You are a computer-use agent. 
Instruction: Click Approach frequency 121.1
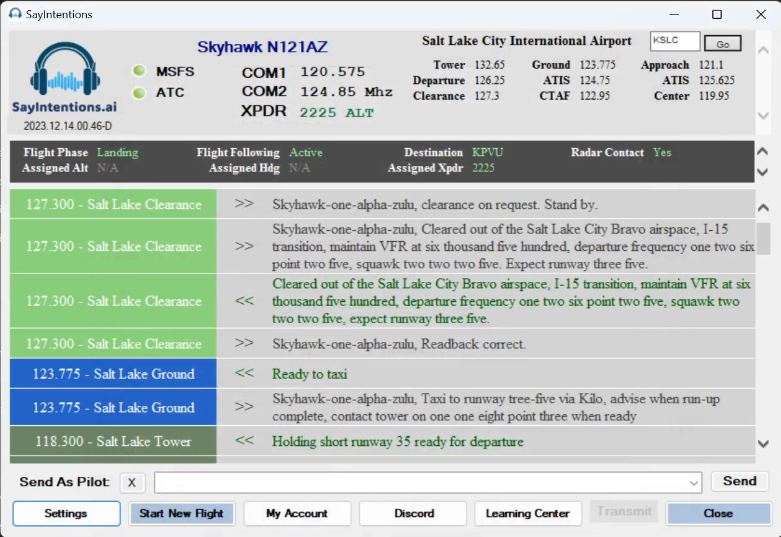click(x=711, y=65)
